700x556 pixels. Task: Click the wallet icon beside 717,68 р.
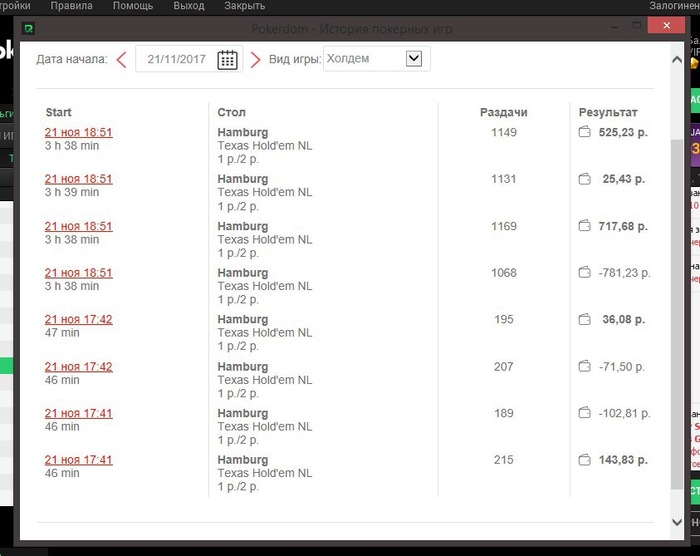click(584, 226)
